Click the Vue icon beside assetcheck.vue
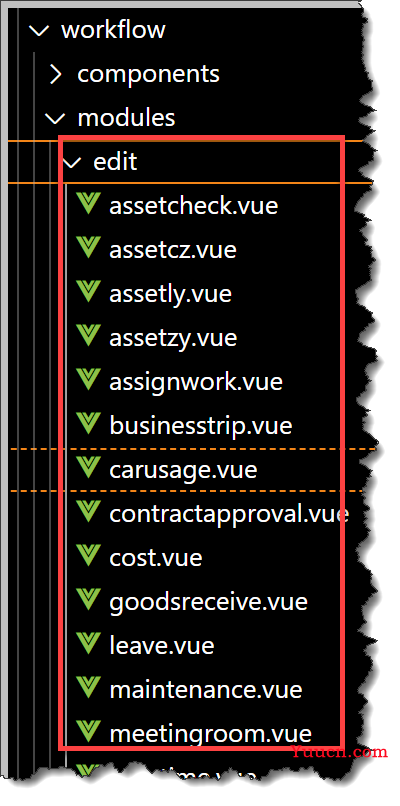The image size is (400, 806). (87, 204)
